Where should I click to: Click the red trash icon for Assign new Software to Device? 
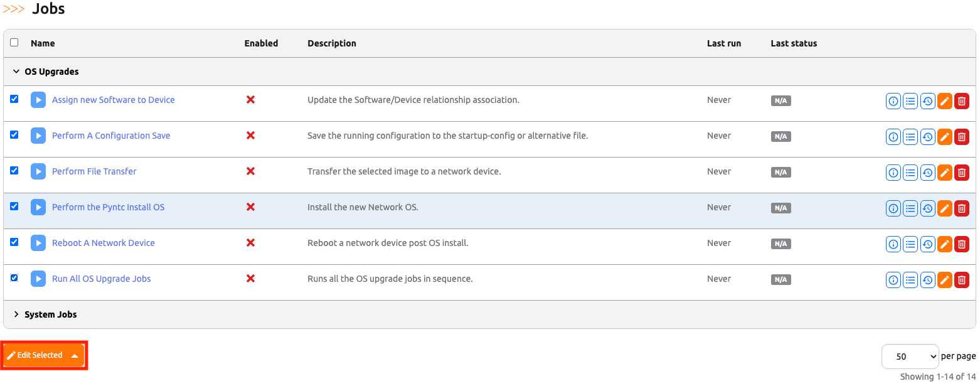click(x=961, y=100)
